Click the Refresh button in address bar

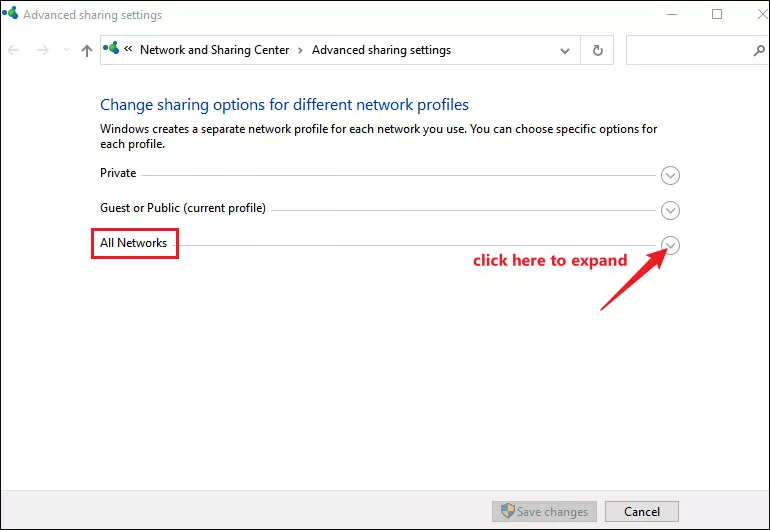(x=597, y=50)
